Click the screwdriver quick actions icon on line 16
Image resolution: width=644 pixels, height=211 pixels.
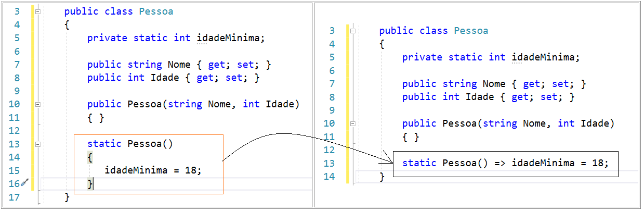(x=25, y=183)
